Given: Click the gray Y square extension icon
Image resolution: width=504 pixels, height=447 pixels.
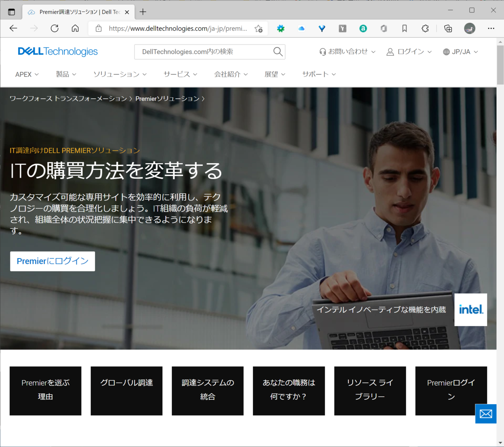Looking at the screenshot, I should [343, 29].
